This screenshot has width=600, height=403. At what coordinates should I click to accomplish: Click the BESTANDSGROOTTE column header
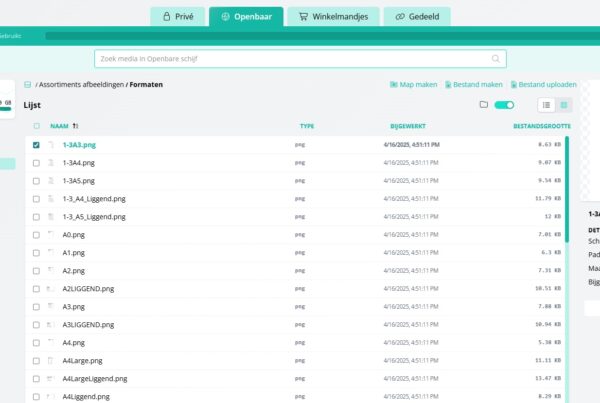click(x=542, y=126)
